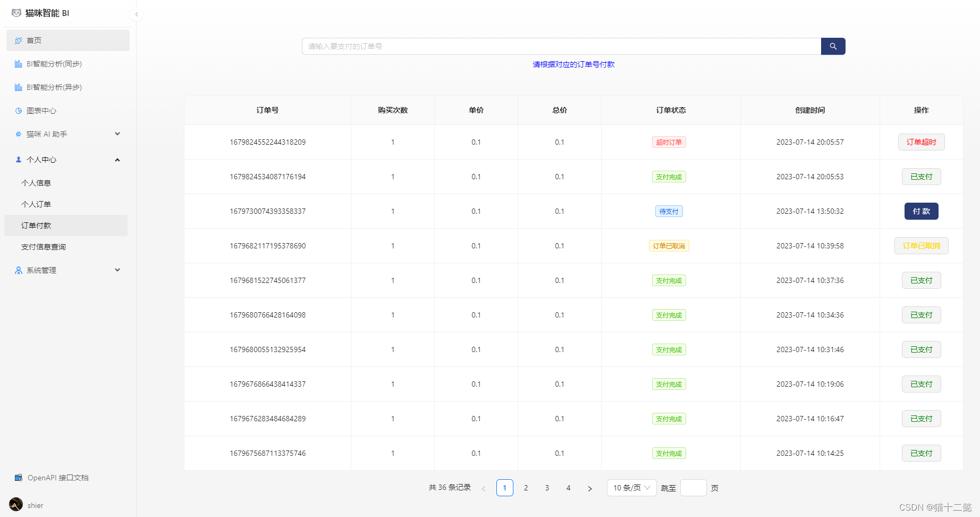Focus the order number search field
The width and height of the screenshot is (980, 517).
561,46
